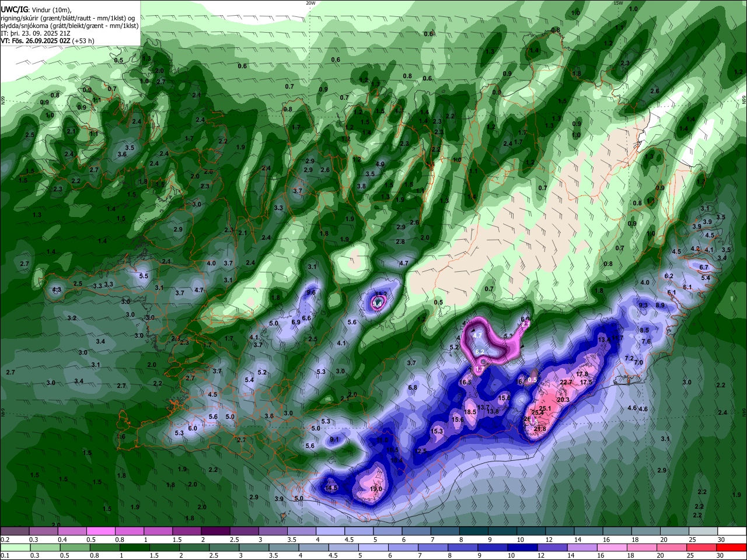
Task: Click the white 30 swatch in upper legend row
Action: 733,531
